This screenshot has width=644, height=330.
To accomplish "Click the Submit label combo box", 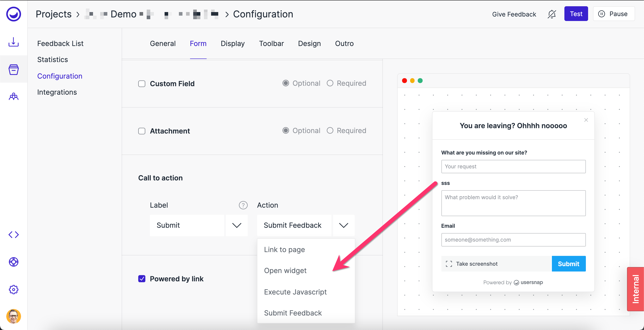I will point(187,226).
